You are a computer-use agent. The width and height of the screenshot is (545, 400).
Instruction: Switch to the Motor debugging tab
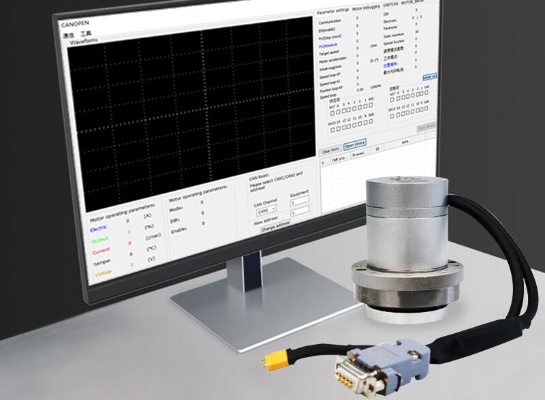366,8
